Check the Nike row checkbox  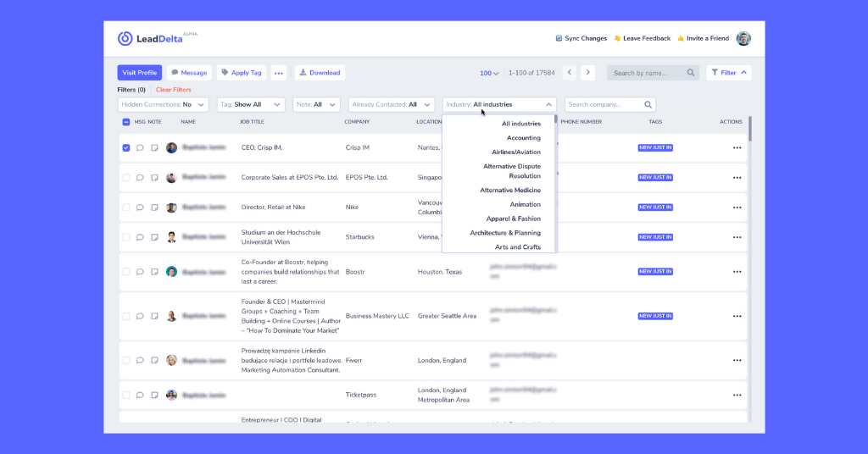click(126, 208)
